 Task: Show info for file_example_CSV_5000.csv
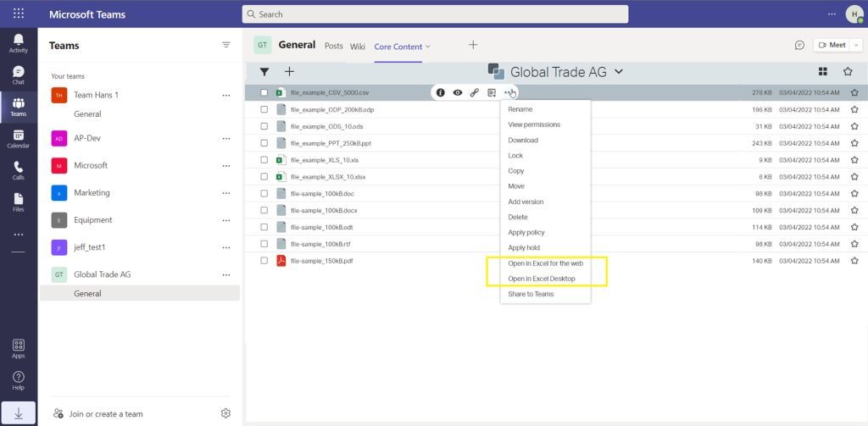(441, 93)
